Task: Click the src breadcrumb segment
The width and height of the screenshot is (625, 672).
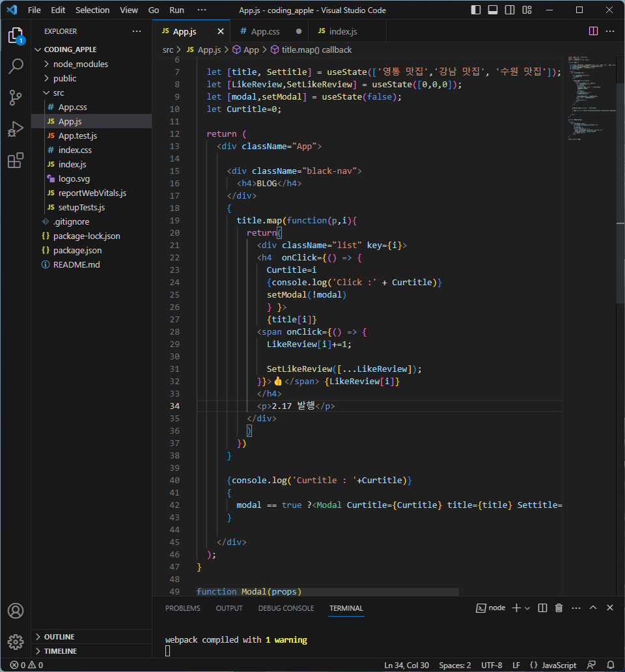Action: point(168,49)
